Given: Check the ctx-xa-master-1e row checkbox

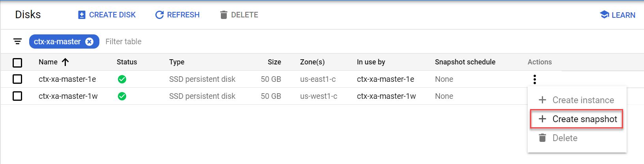Looking at the screenshot, I should [17, 79].
